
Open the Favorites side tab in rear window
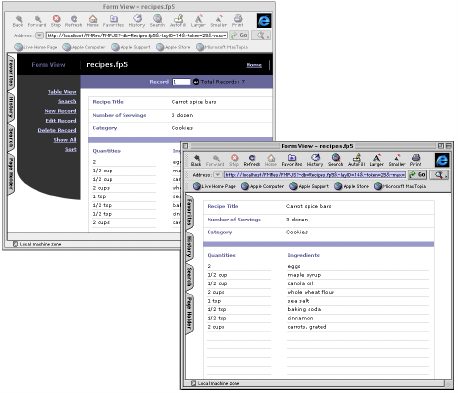point(11,73)
